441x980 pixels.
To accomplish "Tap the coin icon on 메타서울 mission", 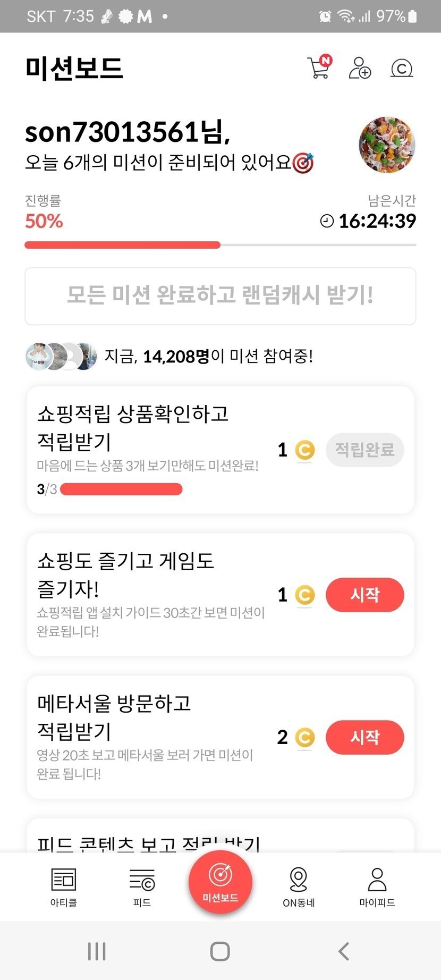I will [305, 737].
